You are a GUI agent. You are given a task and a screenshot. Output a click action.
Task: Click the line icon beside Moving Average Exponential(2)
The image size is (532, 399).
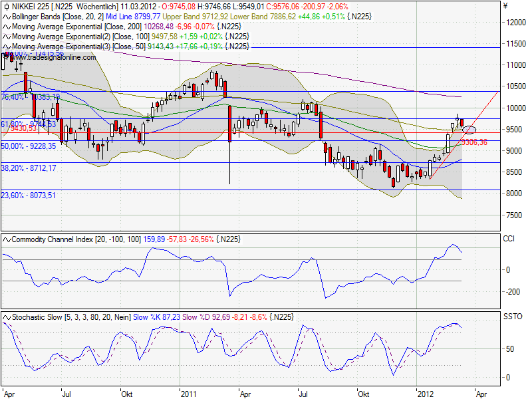tap(7, 37)
